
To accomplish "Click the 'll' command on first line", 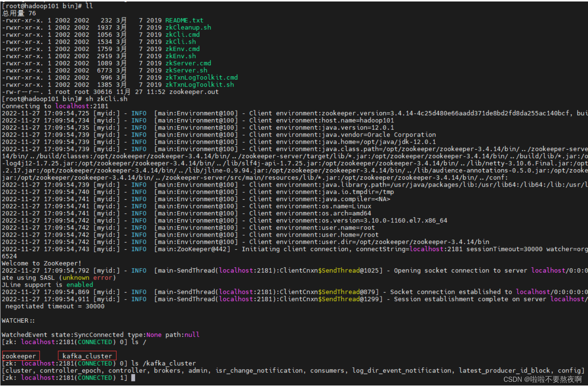I will click(89, 6).
